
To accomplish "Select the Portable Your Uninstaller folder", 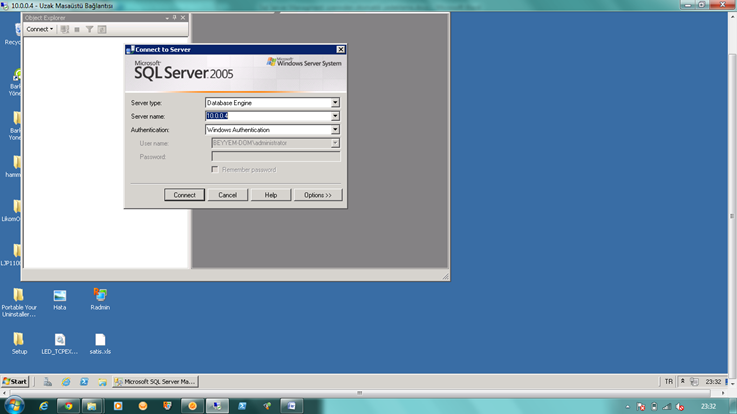I will (x=19, y=302).
